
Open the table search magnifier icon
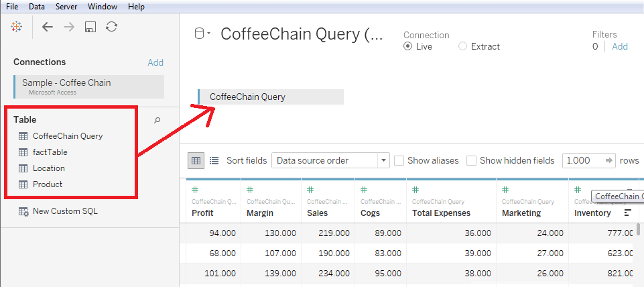(x=157, y=121)
